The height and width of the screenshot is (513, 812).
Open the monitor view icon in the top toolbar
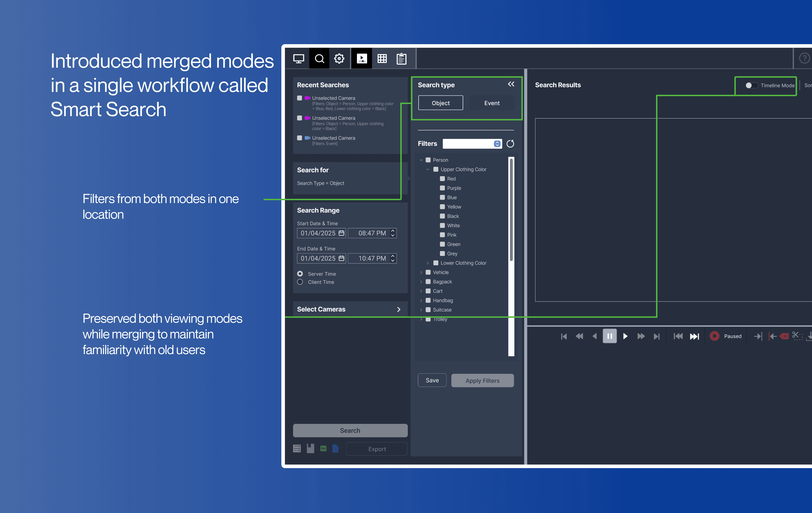(x=298, y=59)
